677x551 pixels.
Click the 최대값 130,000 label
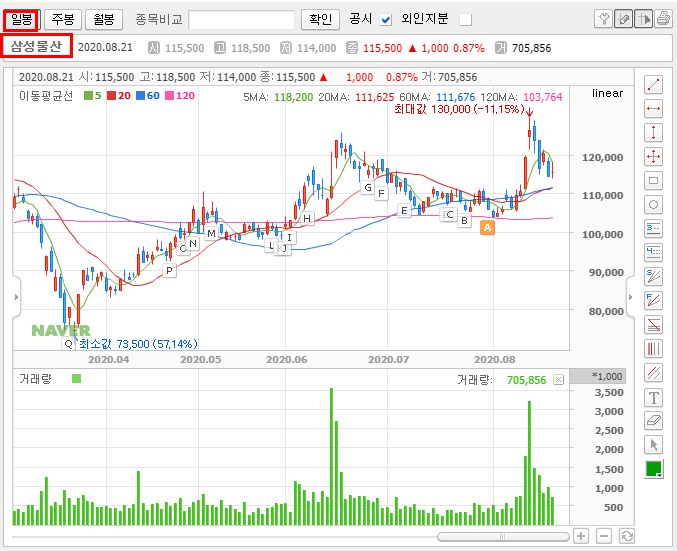(459, 109)
